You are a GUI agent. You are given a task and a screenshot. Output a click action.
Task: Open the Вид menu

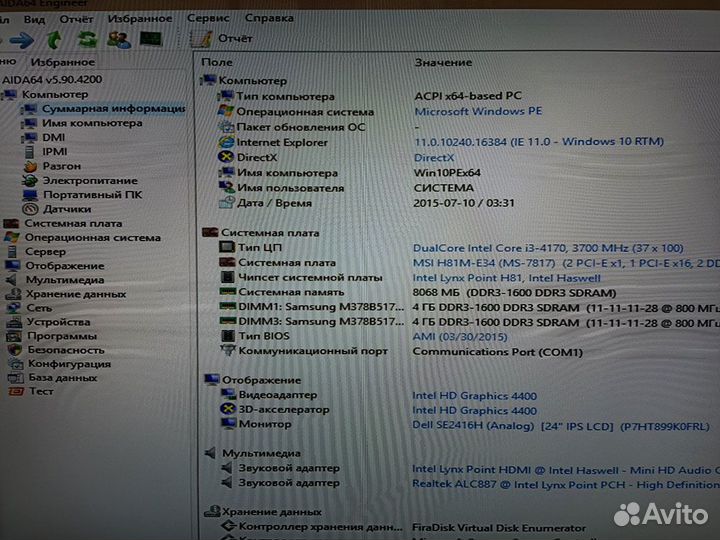pos(34,20)
